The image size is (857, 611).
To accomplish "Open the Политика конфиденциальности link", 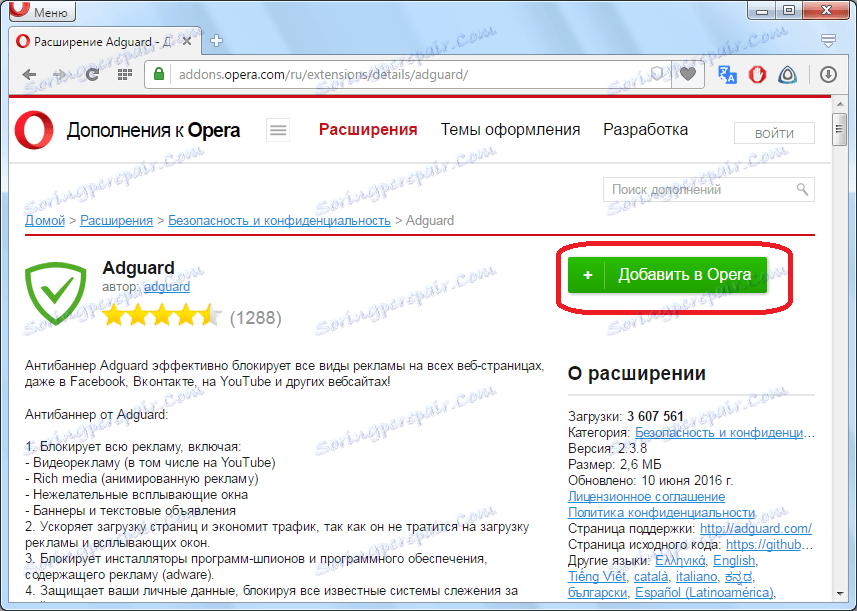I will (661, 513).
